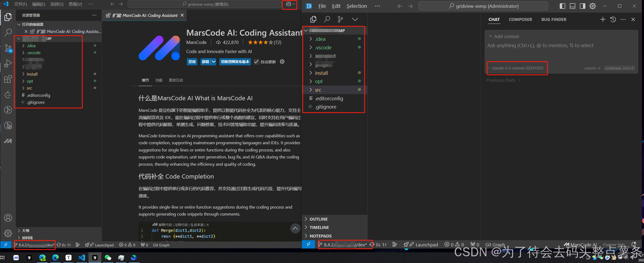
Task: Open Git Graph in Cursor status bar
Action: tap(495, 245)
